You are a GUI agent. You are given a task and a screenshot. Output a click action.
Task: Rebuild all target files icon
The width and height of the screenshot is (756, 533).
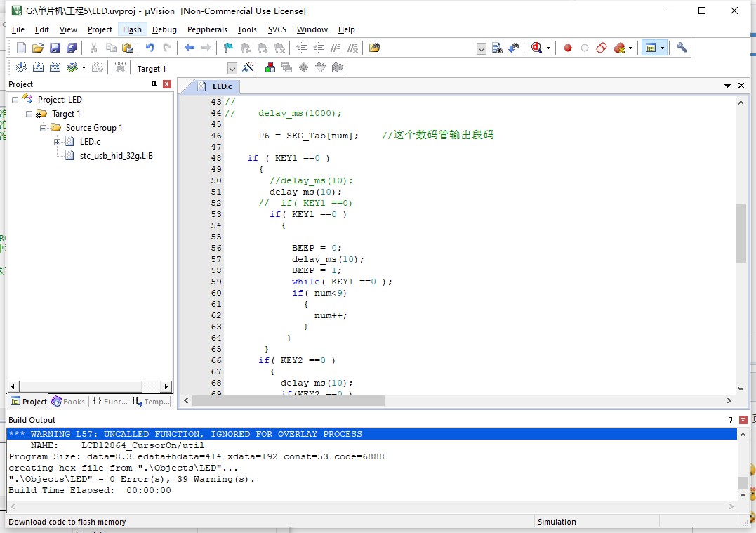click(55, 67)
